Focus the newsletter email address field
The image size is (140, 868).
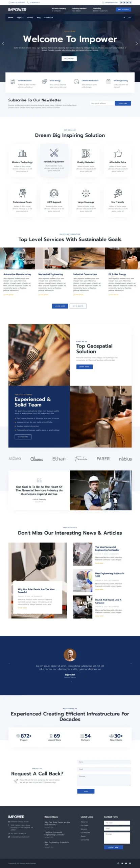pyautogui.click(x=102, y=103)
